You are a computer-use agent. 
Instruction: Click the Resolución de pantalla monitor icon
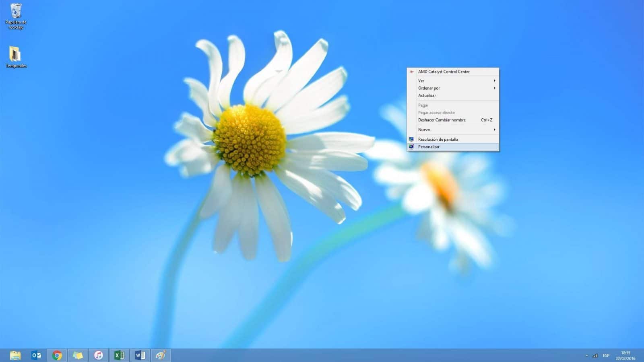click(x=411, y=139)
